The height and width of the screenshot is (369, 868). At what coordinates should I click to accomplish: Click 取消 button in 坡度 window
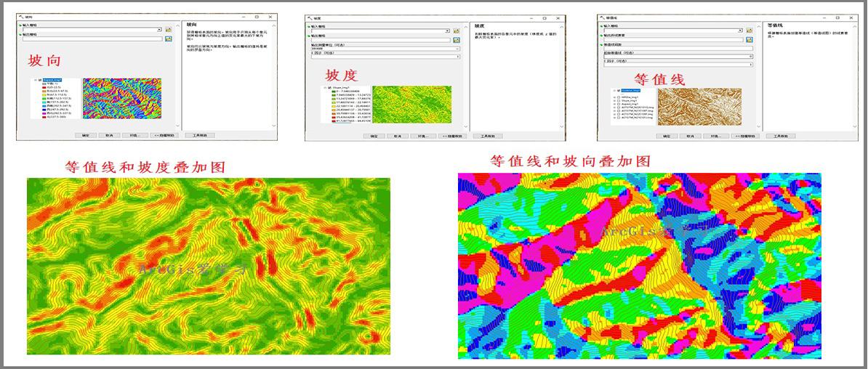[398, 136]
